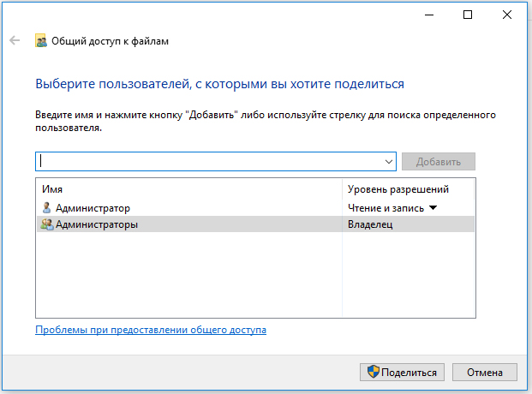
Task: Click the file sharing wizard icon
Action: 41,41
